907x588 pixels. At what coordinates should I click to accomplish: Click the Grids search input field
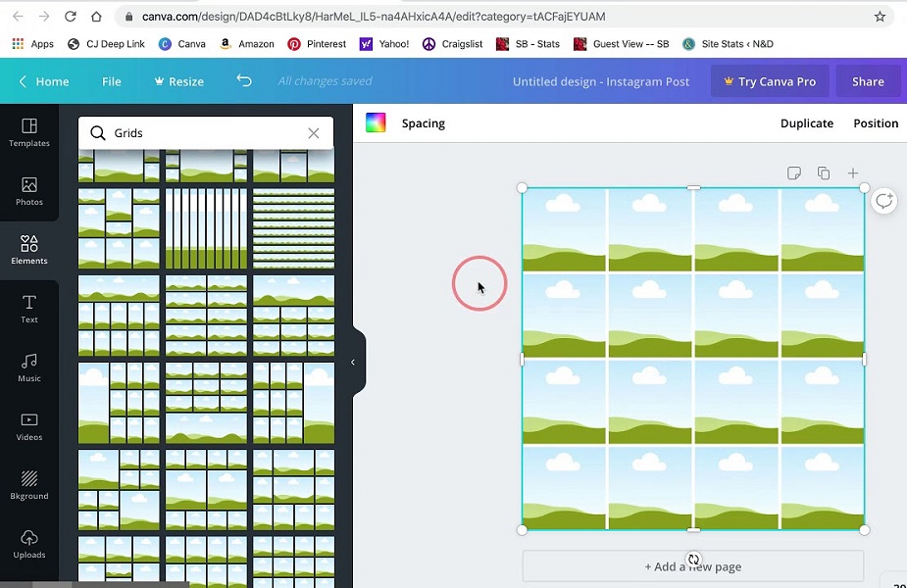tap(206, 133)
